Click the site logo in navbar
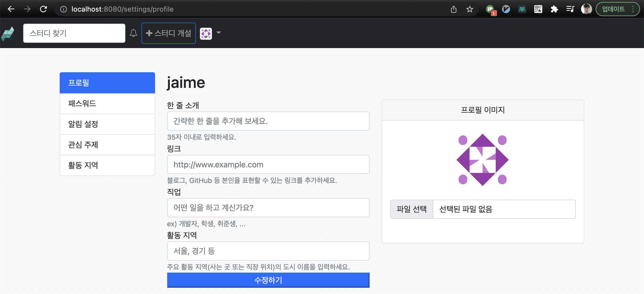The image size is (644, 294). coord(8,33)
